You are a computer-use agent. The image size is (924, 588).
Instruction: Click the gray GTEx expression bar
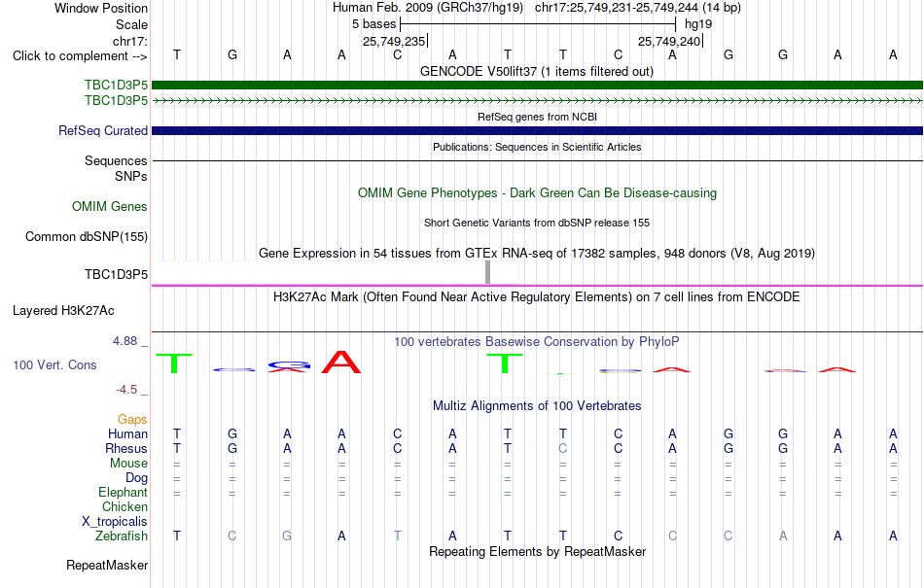click(x=488, y=272)
